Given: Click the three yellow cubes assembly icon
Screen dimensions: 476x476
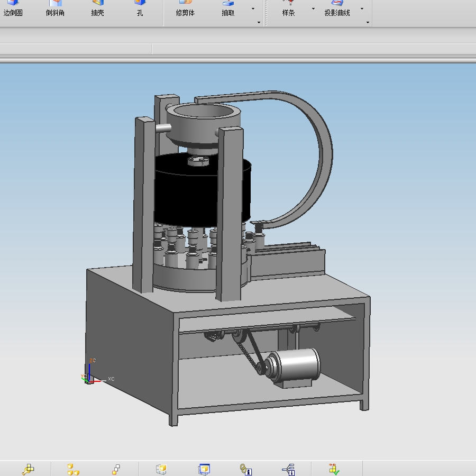Looking at the screenshot, I should pyautogui.click(x=73, y=469).
